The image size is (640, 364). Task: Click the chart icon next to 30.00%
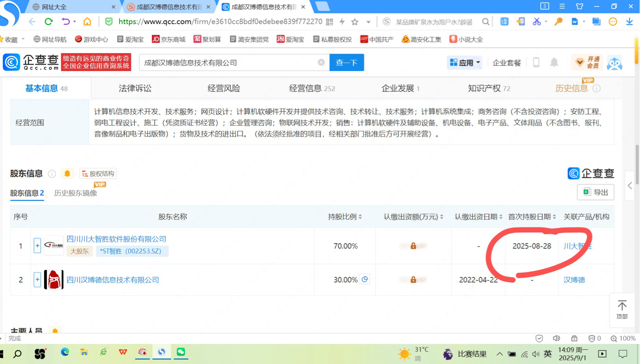click(365, 279)
